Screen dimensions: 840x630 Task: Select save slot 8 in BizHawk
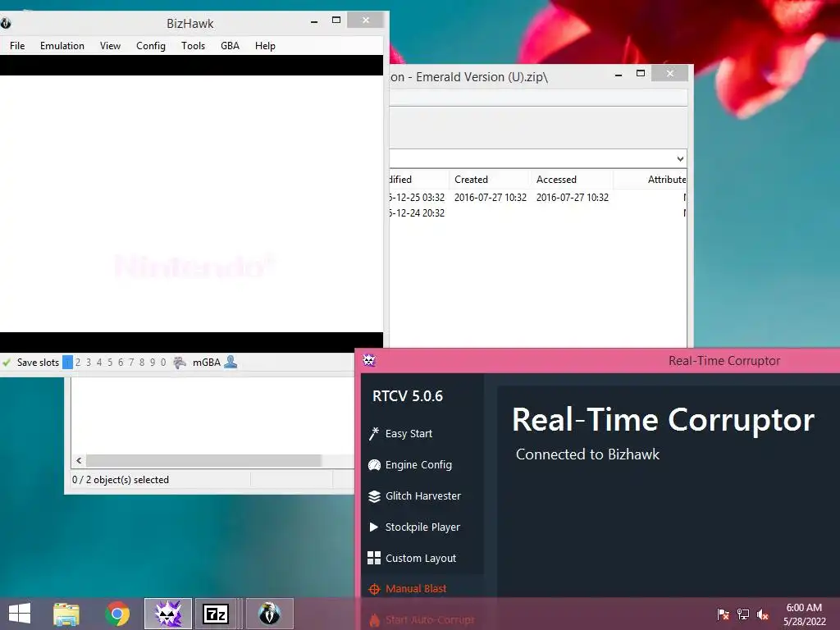(x=142, y=363)
